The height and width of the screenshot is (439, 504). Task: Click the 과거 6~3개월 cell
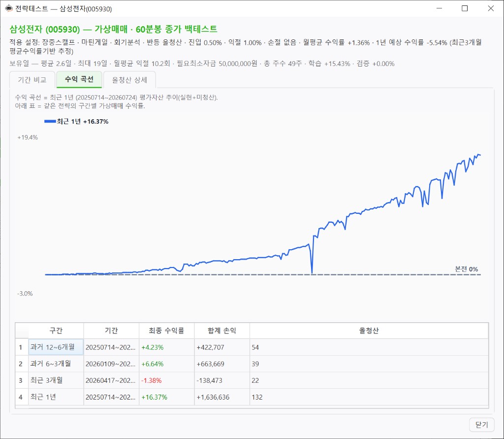[56, 364]
